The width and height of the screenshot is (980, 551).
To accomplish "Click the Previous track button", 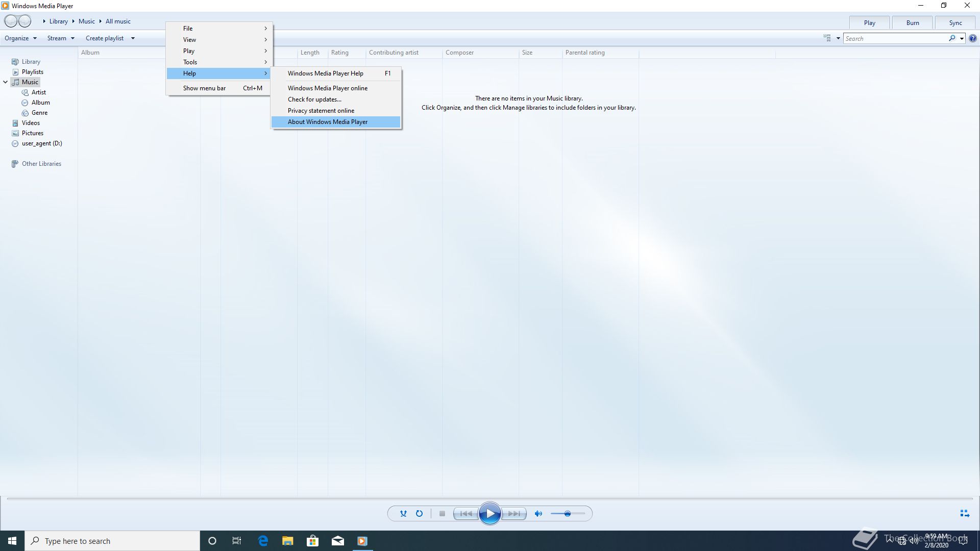I will [465, 514].
